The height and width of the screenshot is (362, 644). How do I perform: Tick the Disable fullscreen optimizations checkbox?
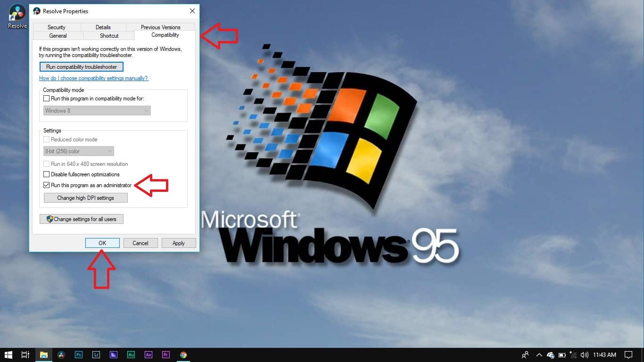[46, 174]
